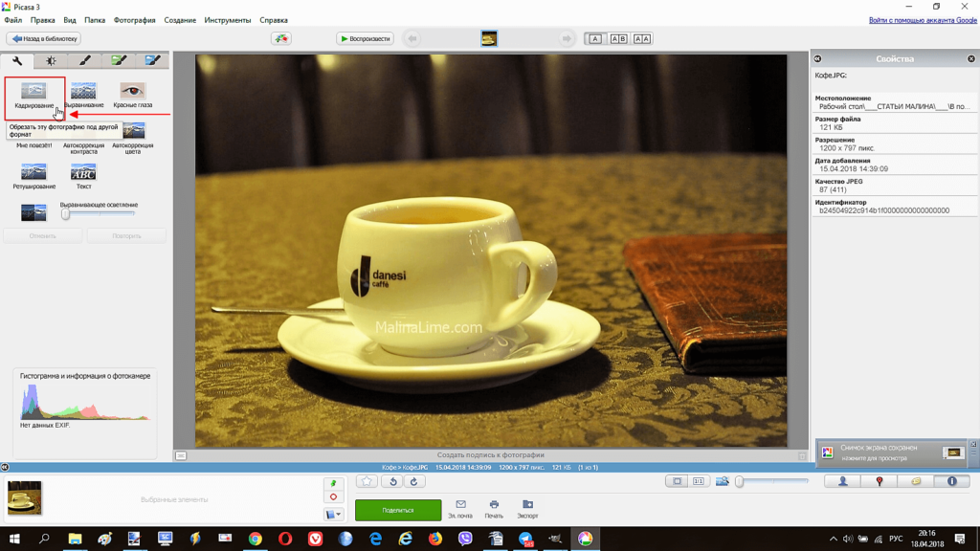Rotate photo clockwise
Screen dimensions: 980x551
click(x=413, y=482)
